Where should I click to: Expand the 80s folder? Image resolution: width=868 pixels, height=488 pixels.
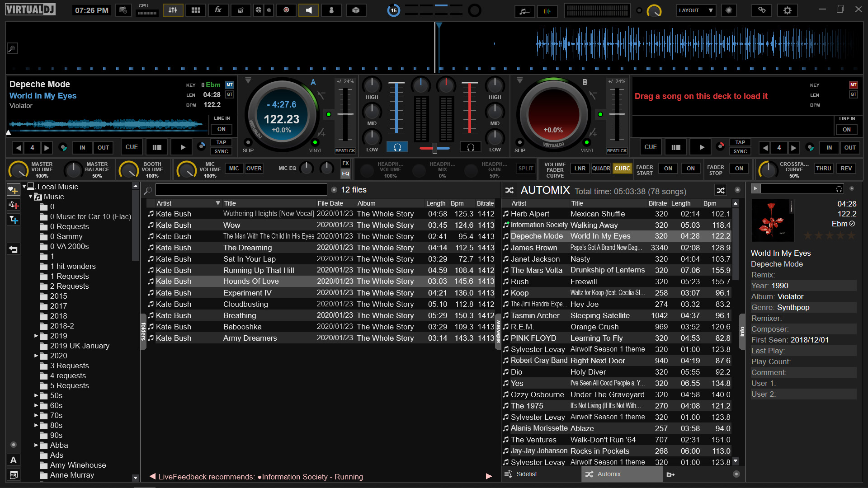click(x=36, y=425)
